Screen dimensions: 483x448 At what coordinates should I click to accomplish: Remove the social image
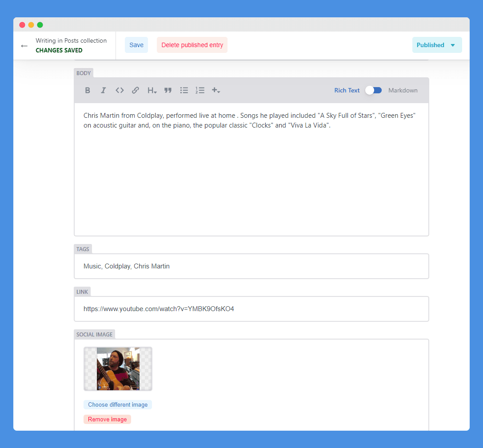(x=107, y=419)
